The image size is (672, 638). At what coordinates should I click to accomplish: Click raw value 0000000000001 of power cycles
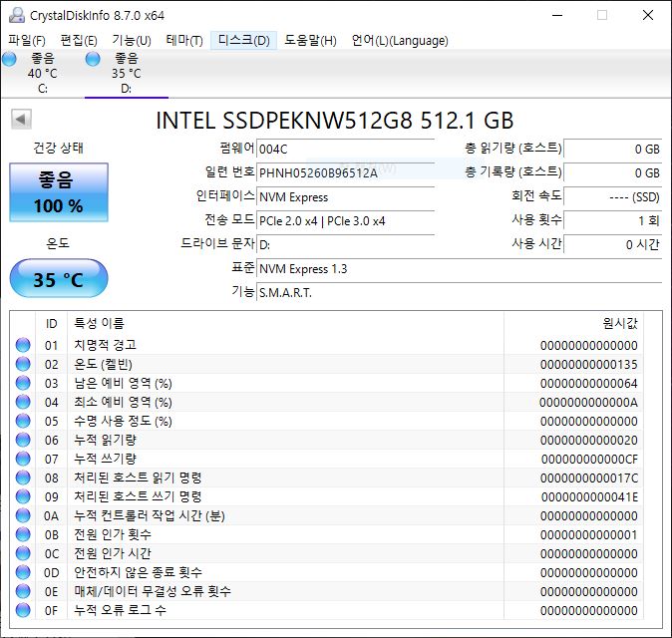[589, 535]
